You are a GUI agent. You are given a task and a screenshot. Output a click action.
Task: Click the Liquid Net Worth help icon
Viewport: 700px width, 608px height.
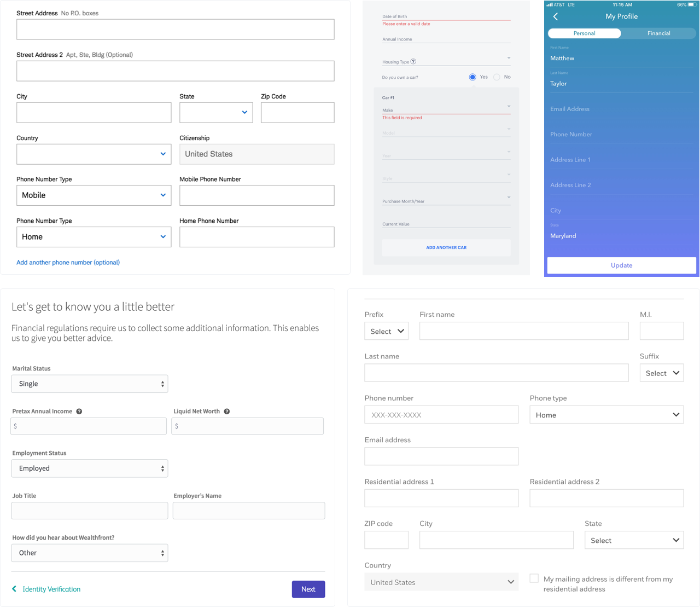[x=227, y=412]
